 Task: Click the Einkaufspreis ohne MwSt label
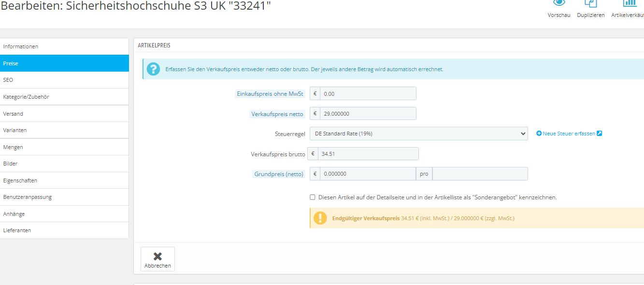pyautogui.click(x=270, y=94)
